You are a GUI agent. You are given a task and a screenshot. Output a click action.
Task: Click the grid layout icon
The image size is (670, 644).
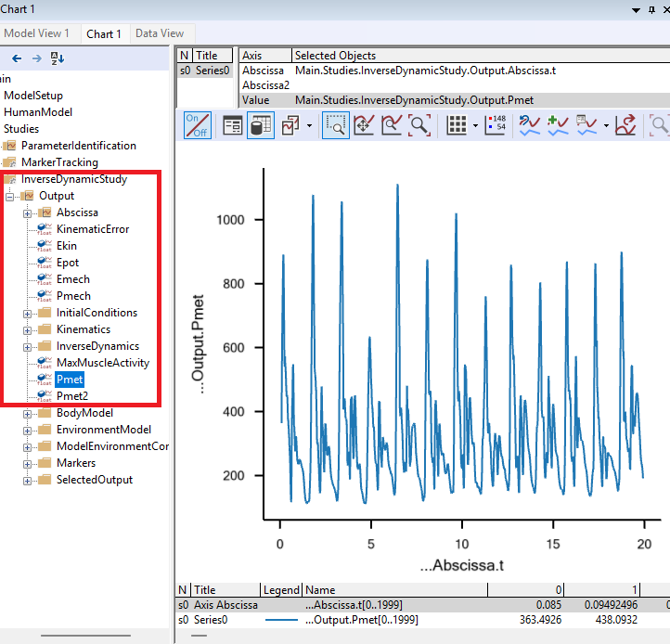tap(456, 125)
